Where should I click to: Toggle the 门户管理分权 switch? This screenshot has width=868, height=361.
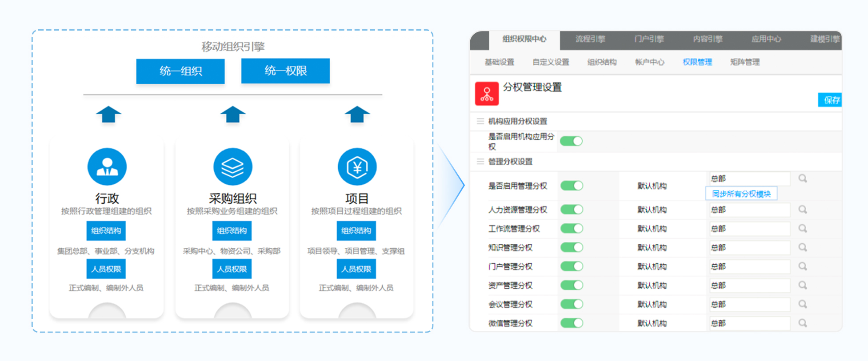(572, 266)
